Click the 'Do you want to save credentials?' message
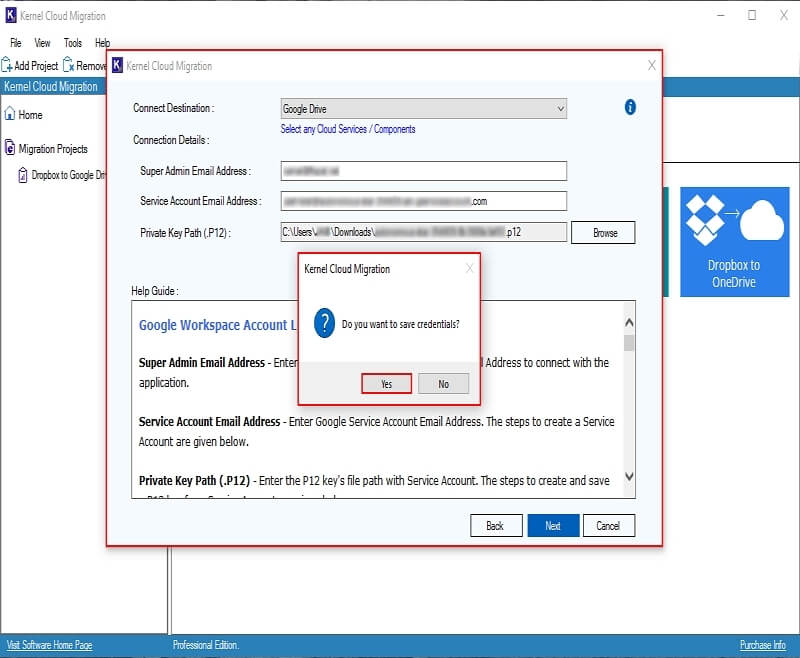This screenshot has height=658, width=800. (401, 324)
